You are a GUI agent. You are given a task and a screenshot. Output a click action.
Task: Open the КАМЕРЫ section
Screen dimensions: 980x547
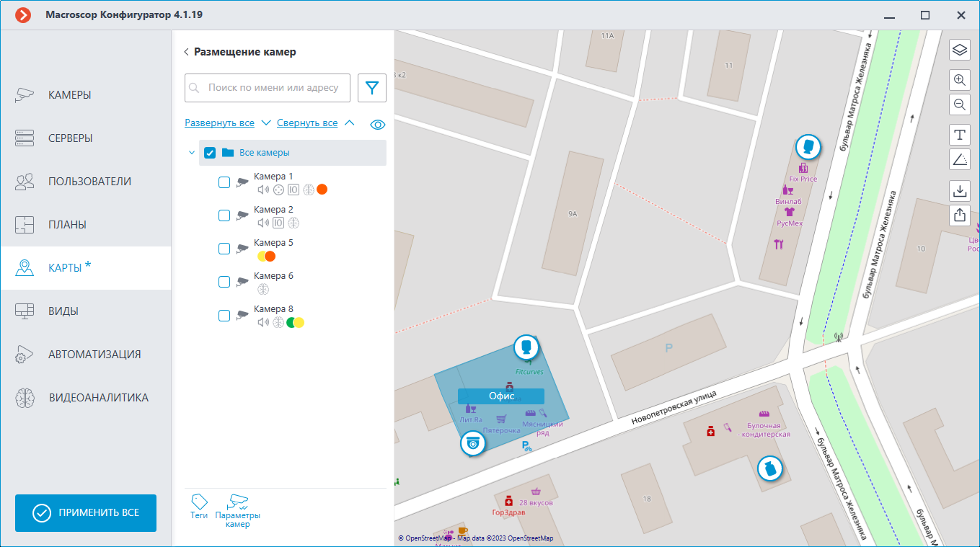tap(86, 95)
